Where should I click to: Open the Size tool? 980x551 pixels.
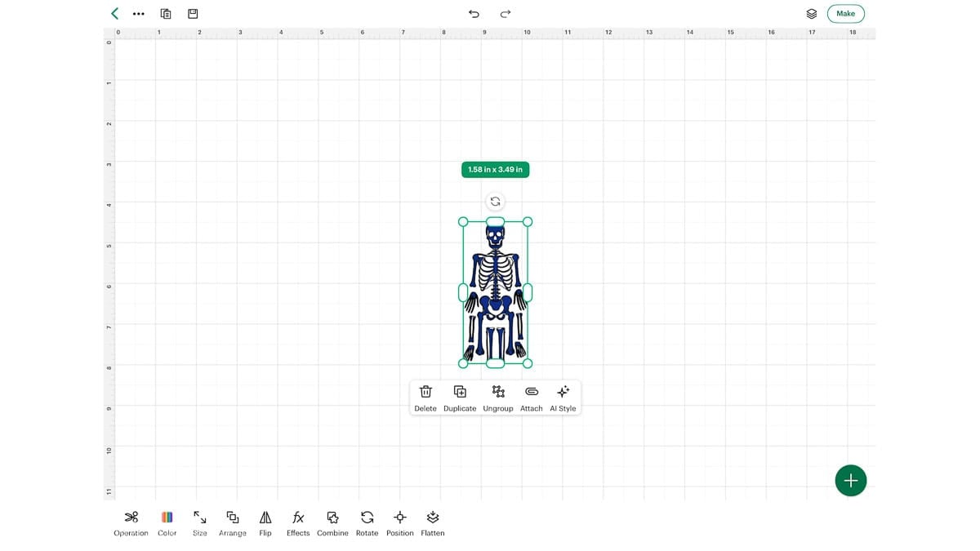200,523
